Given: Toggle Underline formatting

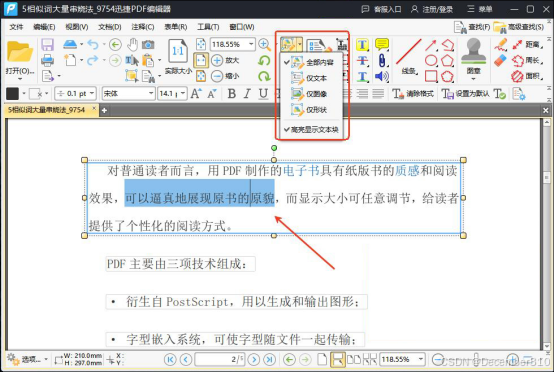Looking at the screenshot, I should [x=263, y=94].
